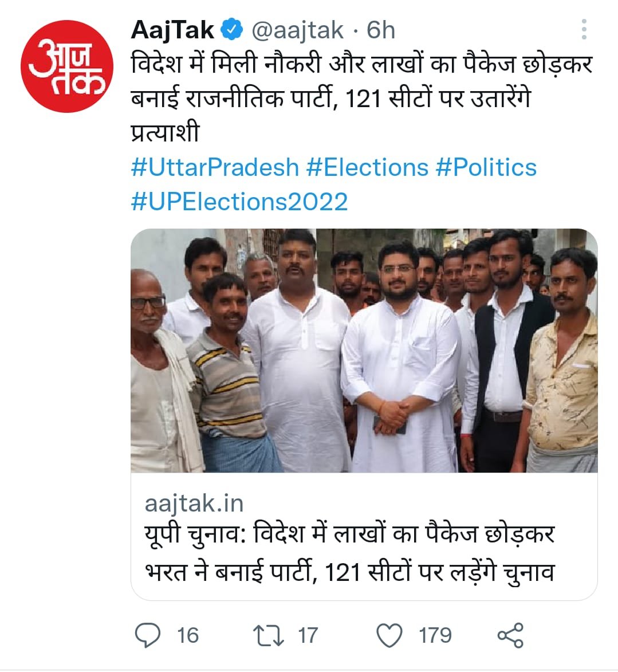The height and width of the screenshot is (672, 618).
Task: View the 179 likes count
Action: point(435,635)
